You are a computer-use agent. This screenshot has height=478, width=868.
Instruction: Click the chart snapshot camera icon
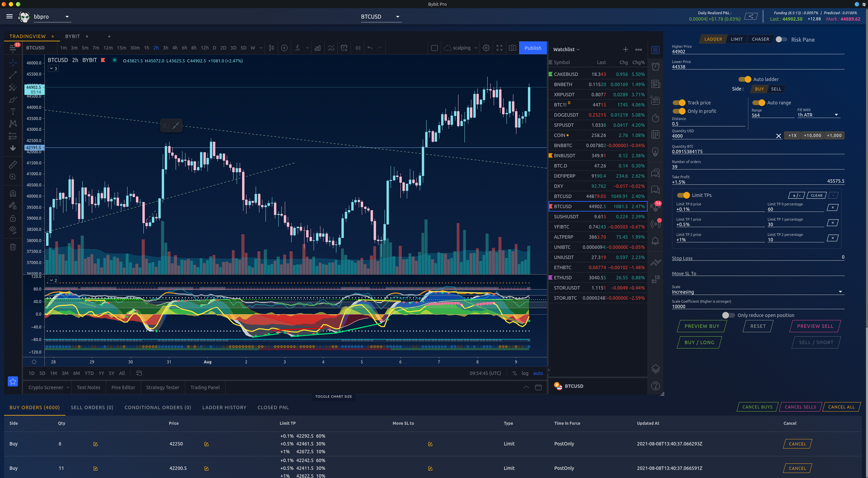click(512, 48)
